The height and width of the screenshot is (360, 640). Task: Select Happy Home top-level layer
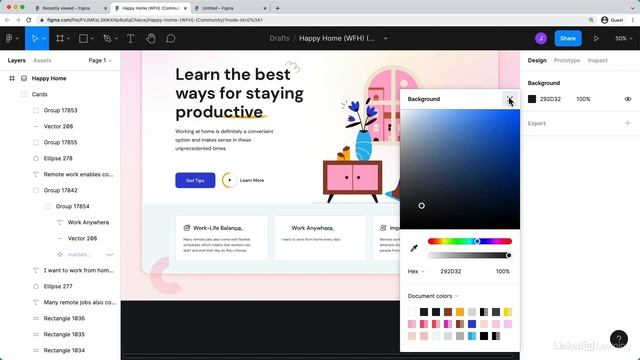click(49, 78)
